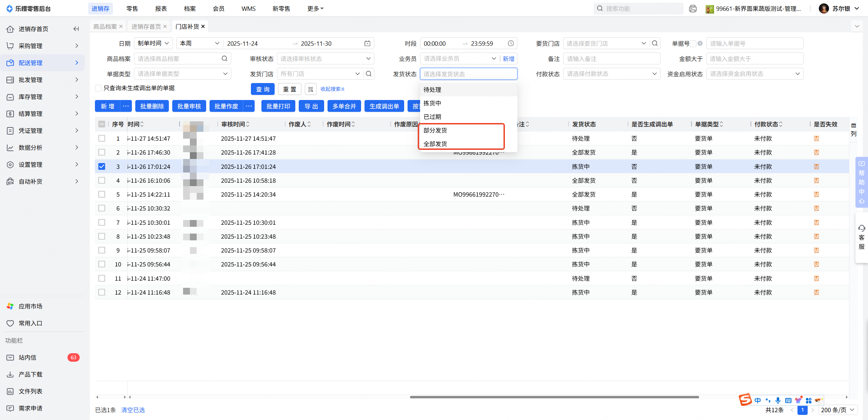The width and height of the screenshot is (868, 420).
Task: Click the horizontal table scrollbar
Action: [x=554, y=397]
